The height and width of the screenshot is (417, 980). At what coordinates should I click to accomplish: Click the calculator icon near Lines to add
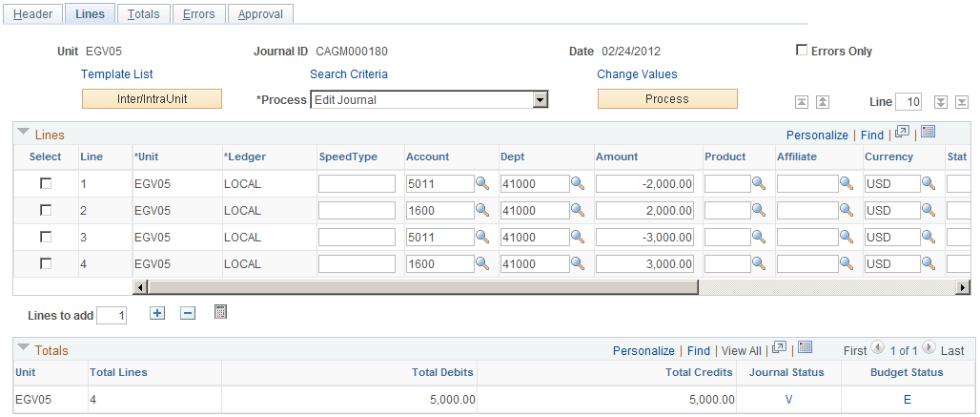[220, 312]
